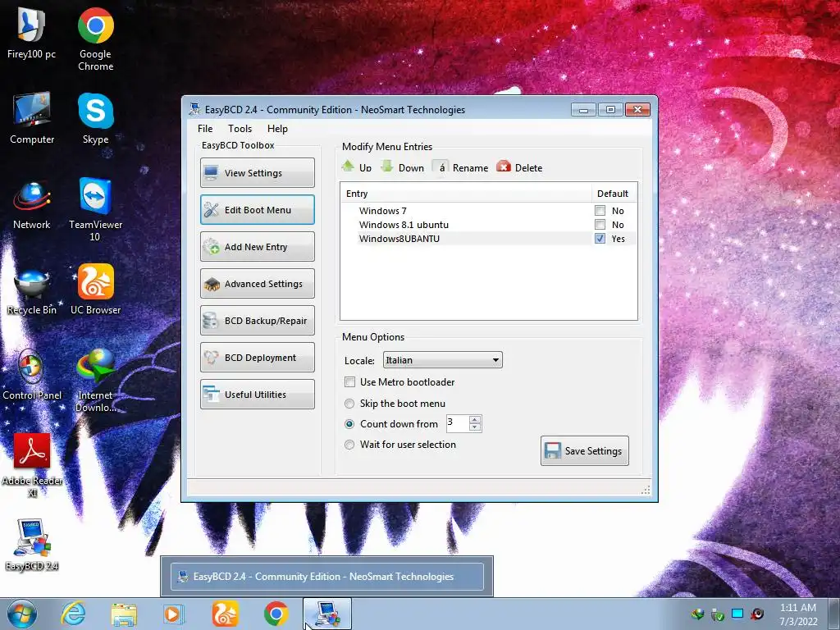Open BCD Backup/Repair

257,321
